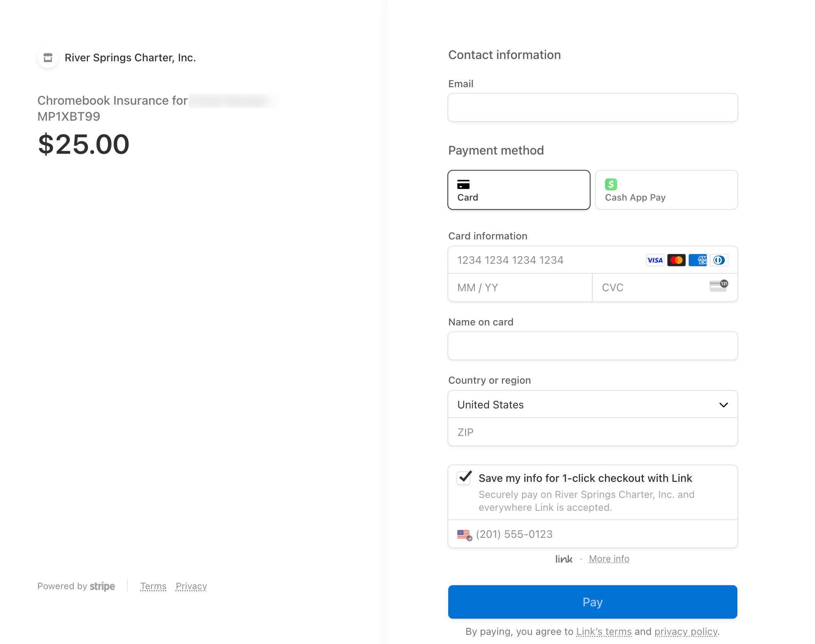Screen dimensions: 815x644
Task: Click the CVC card hint icon
Action: pos(718,286)
